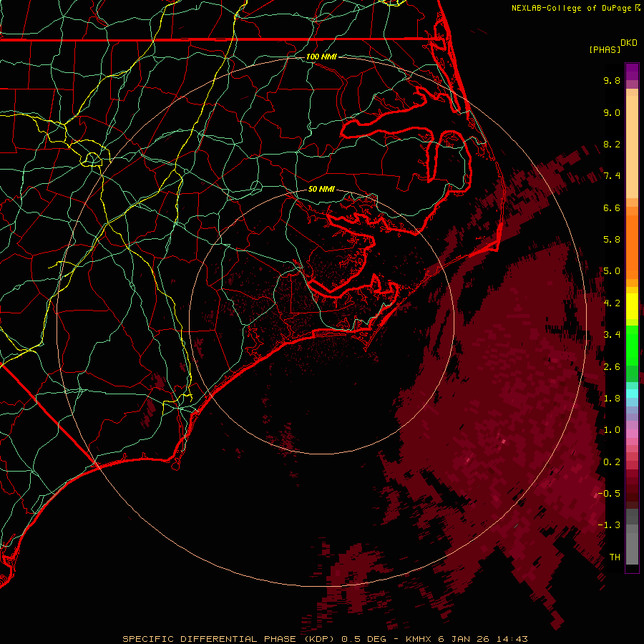
Task: Click the bright yellow segment of the color bar
Action: point(632,306)
